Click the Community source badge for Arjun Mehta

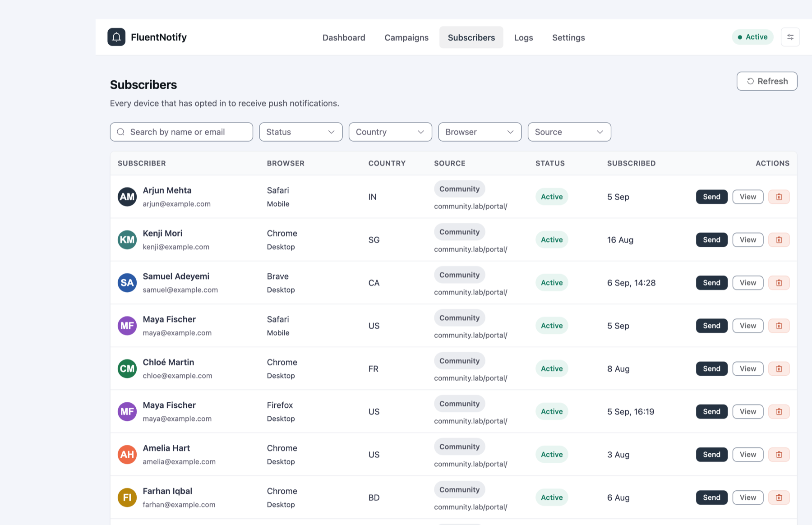[x=459, y=189]
